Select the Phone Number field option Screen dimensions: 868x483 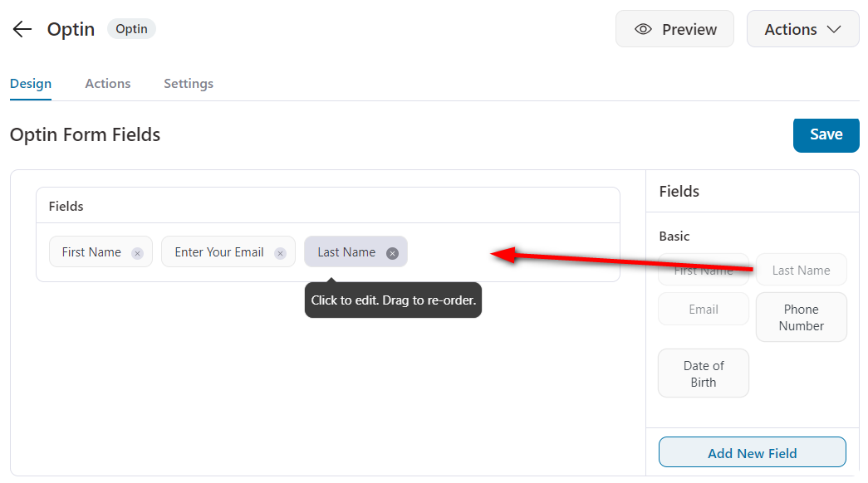pos(801,316)
